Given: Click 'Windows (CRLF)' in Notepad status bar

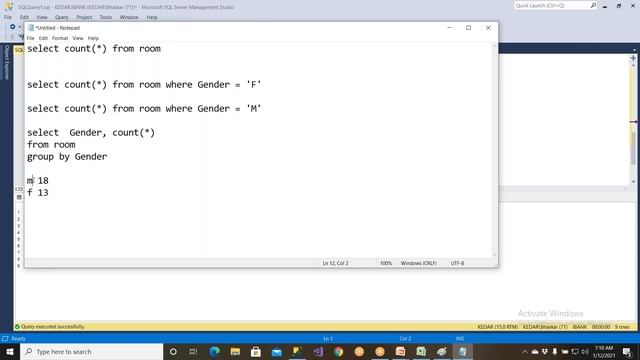Looking at the screenshot, I should [418, 263].
